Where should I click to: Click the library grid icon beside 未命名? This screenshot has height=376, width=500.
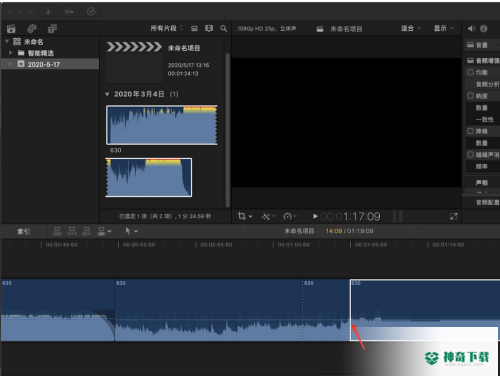(x=17, y=42)
